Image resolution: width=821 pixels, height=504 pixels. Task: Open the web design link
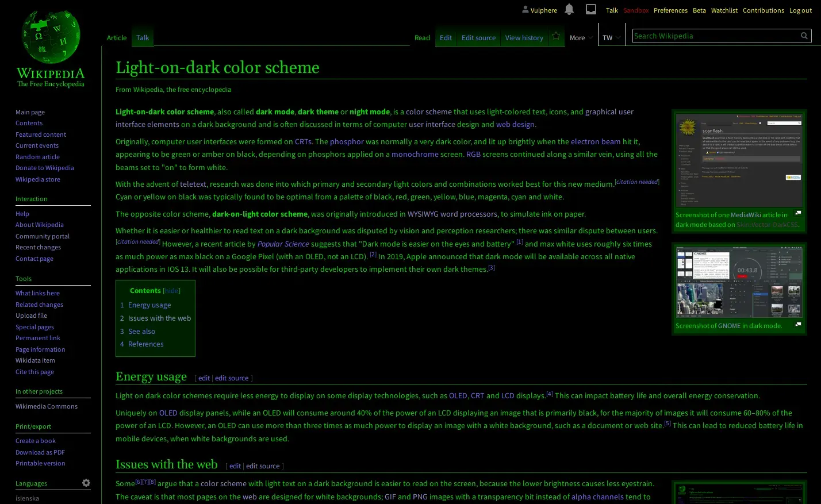pyautogui.click(x=515, y=124)
